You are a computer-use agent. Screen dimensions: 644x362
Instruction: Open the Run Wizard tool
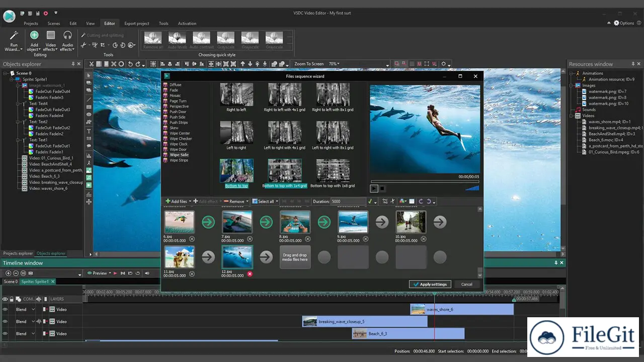click(14, 41)
